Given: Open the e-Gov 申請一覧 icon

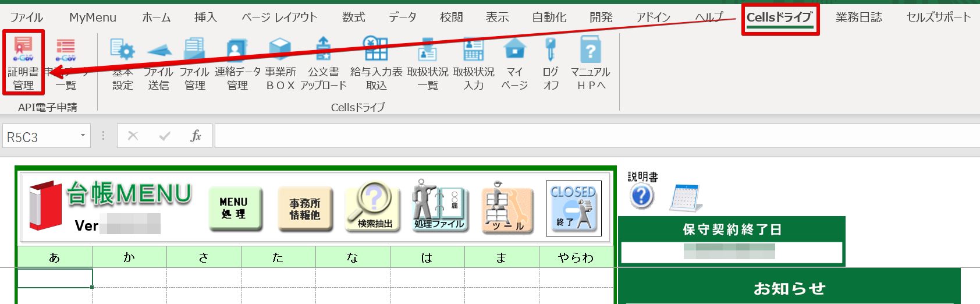Looking at the screenshot, I should (66, 63).
